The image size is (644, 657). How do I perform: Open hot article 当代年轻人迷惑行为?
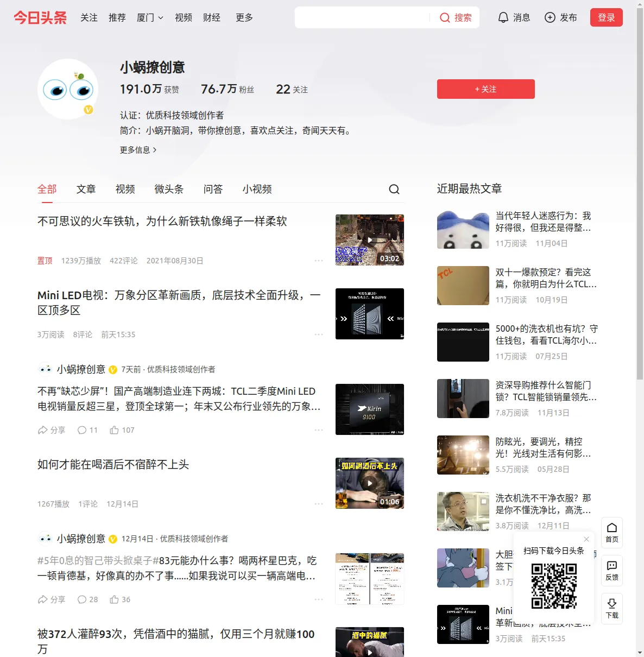(544, 222)
